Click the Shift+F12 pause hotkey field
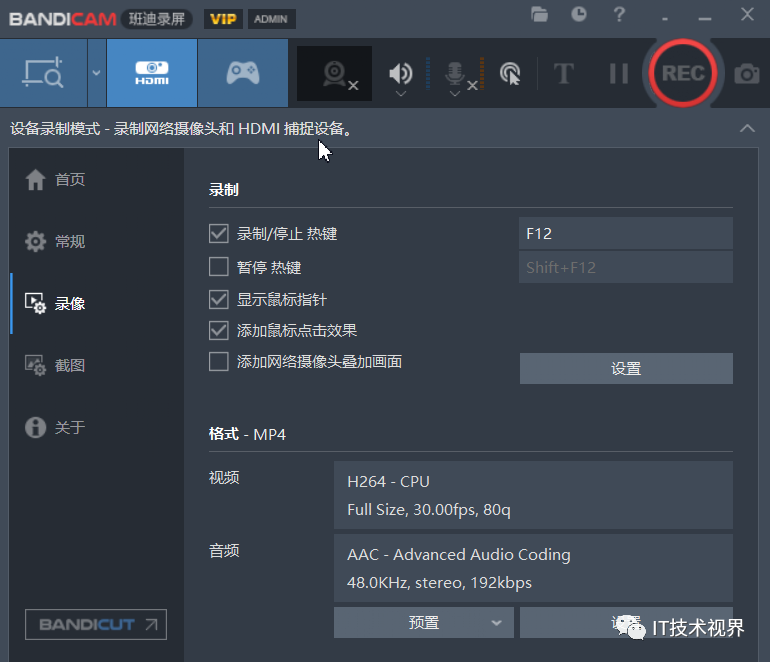Screen dimensions: 770x662 point(626,267)
